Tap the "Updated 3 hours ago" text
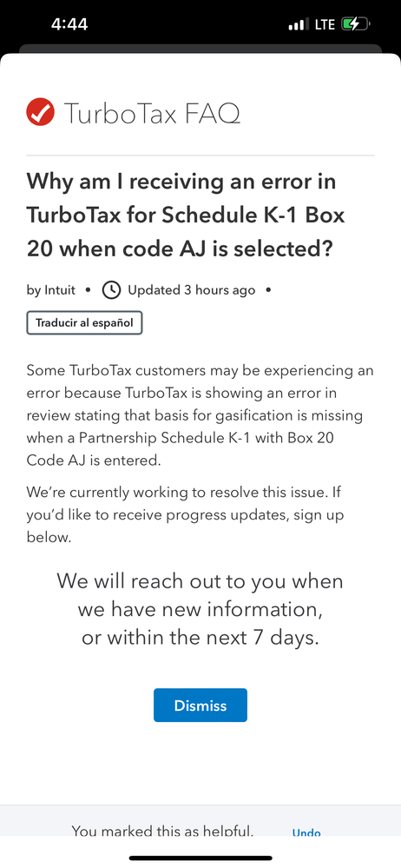 click(x=191, y=290)
